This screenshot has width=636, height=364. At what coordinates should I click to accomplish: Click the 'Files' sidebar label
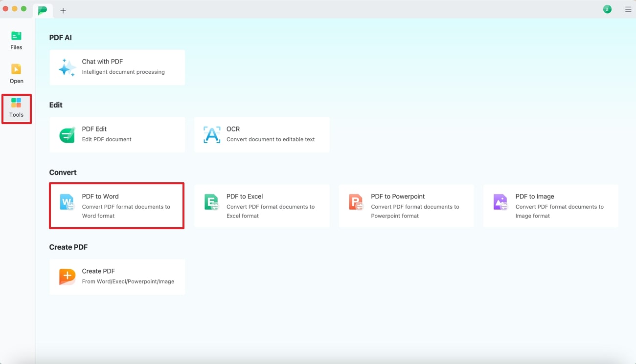(x=16, y=47)
